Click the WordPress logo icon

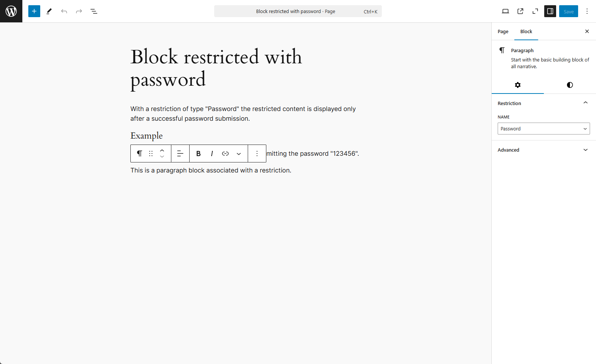11,11
